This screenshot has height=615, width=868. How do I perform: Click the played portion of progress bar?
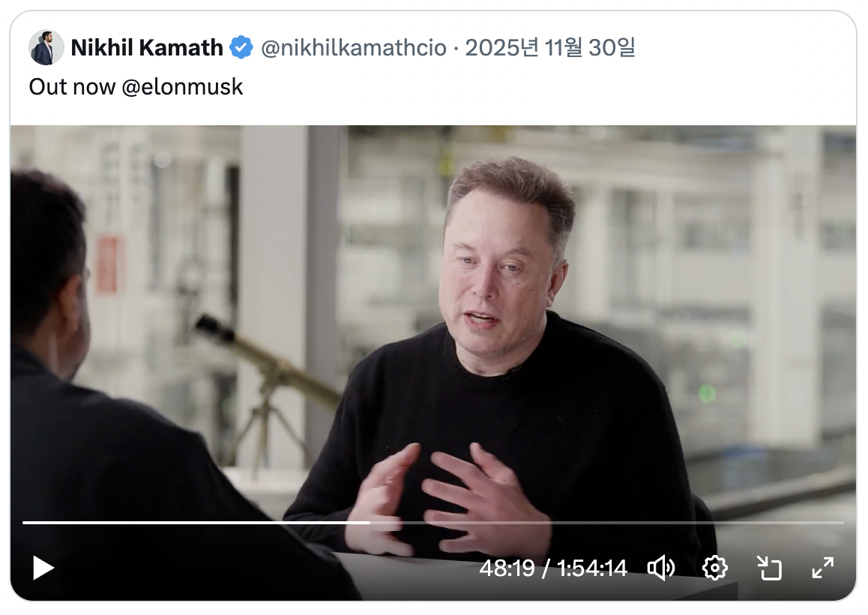(196, 523)
